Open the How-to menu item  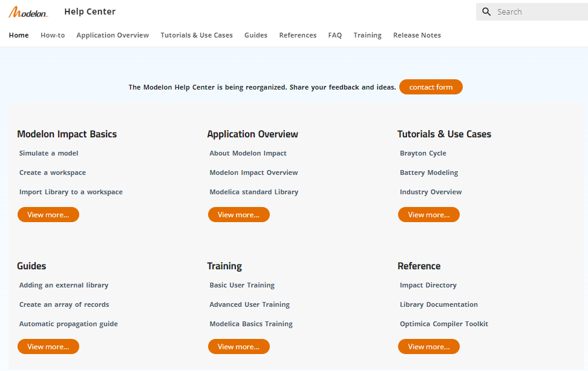point(53,35)
